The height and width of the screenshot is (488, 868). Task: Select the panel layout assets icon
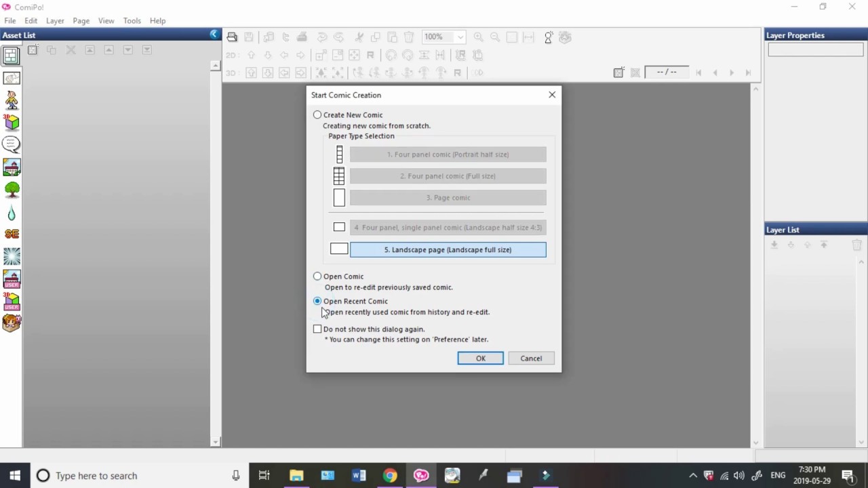point(12,56)
